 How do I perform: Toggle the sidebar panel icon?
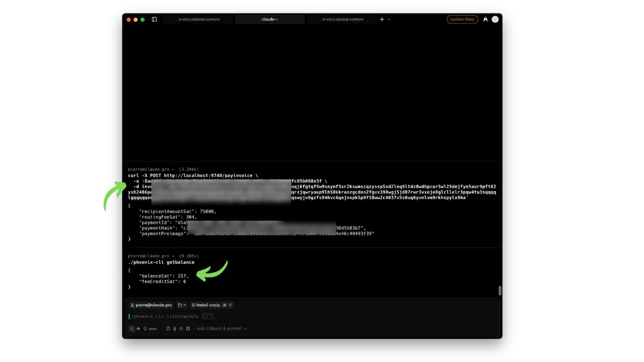[x=154, y=20]
